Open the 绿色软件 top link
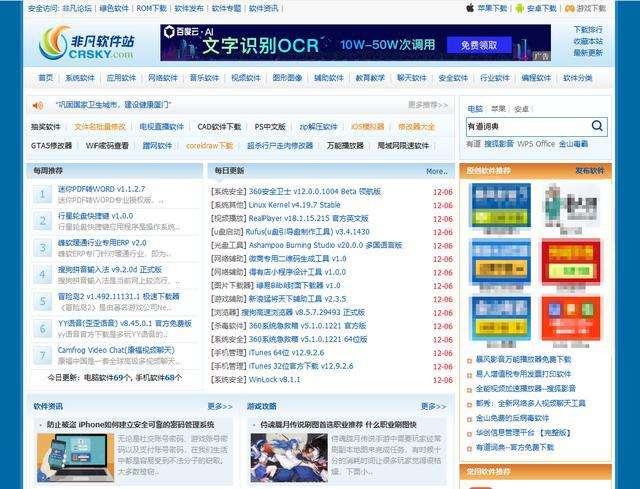The width and height of the screenshot is (640, 489). (x=114, y=8)
